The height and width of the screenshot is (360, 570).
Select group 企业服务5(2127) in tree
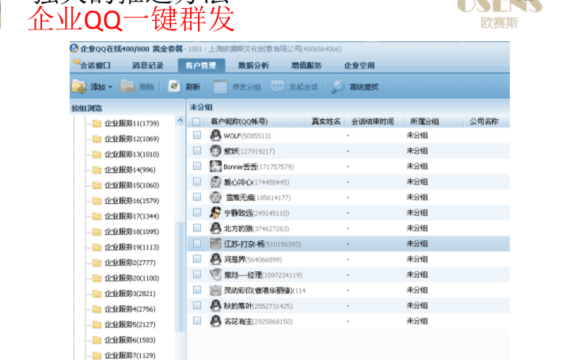point(130,324)
